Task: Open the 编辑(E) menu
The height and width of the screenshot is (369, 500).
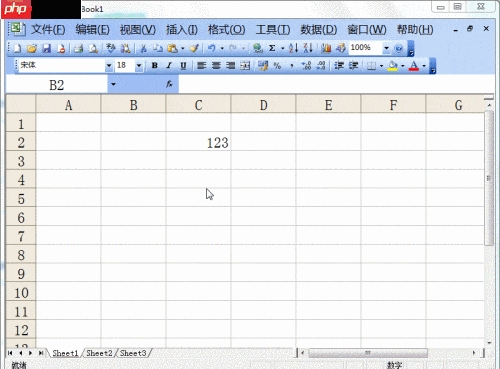Action: tap(92, 30)
